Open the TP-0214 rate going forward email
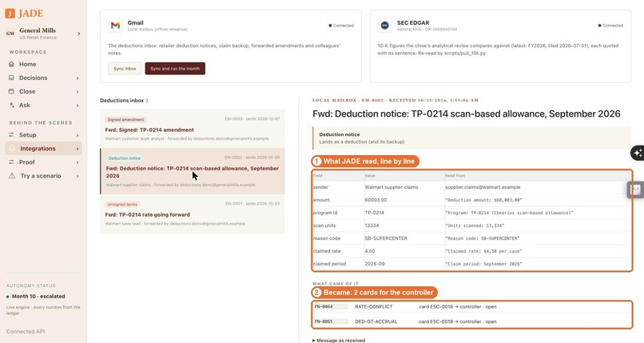The height and width of the screenshot is (343, 644). [193, 213]
